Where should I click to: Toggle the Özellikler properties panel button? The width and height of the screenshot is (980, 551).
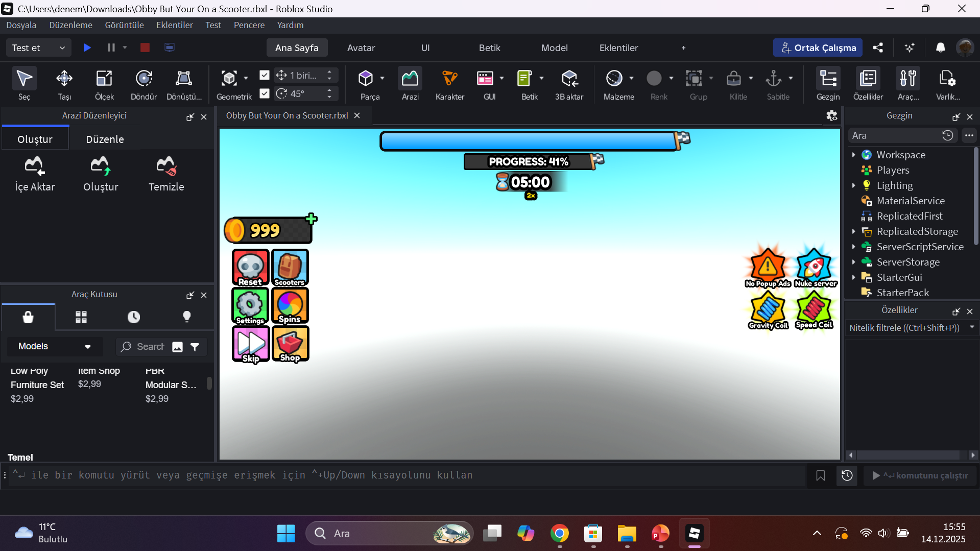[x=868, y=84]
